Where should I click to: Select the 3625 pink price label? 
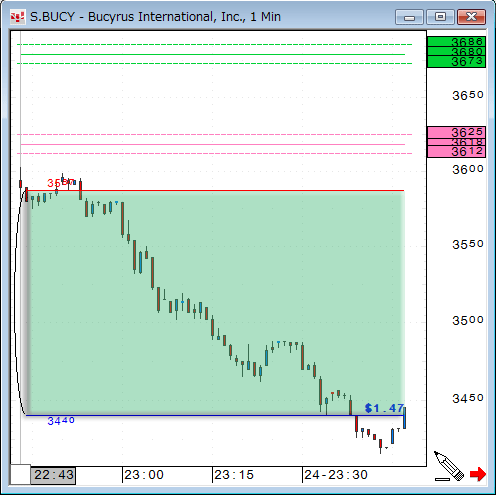[456, 132]
